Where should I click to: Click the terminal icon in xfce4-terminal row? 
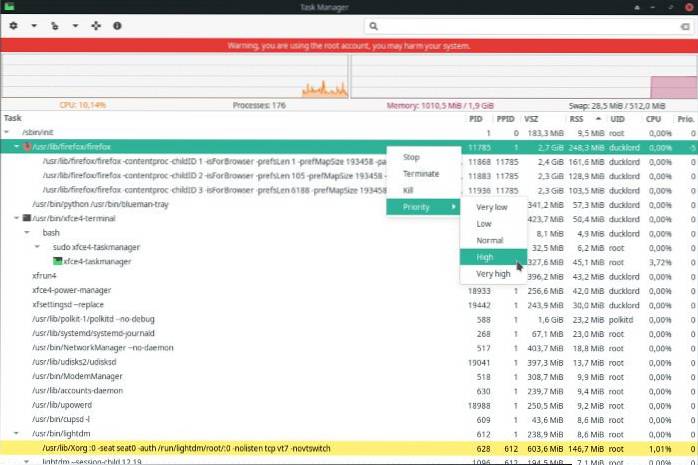(x=27, y=218)
